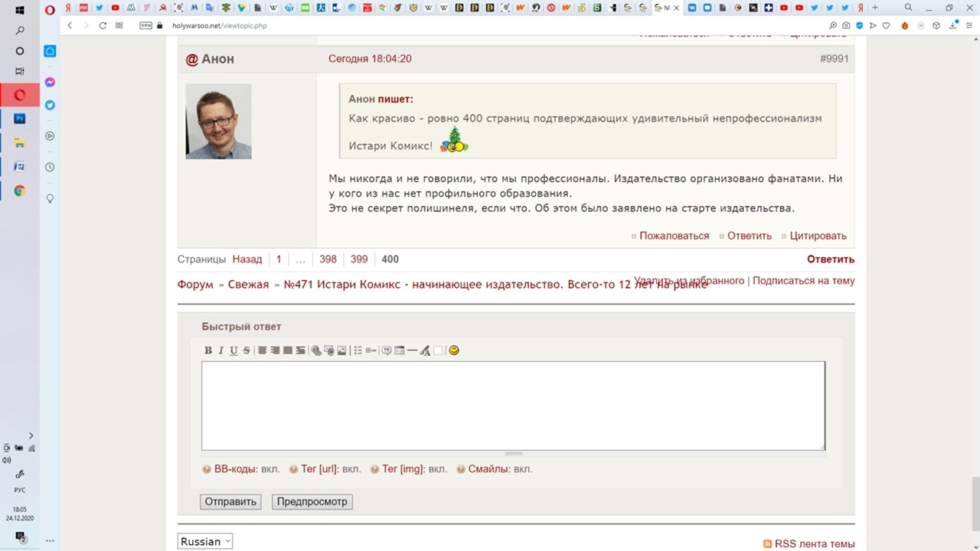
Task: Take snapshot with the camera icon
Action: [x=846, y=25]
